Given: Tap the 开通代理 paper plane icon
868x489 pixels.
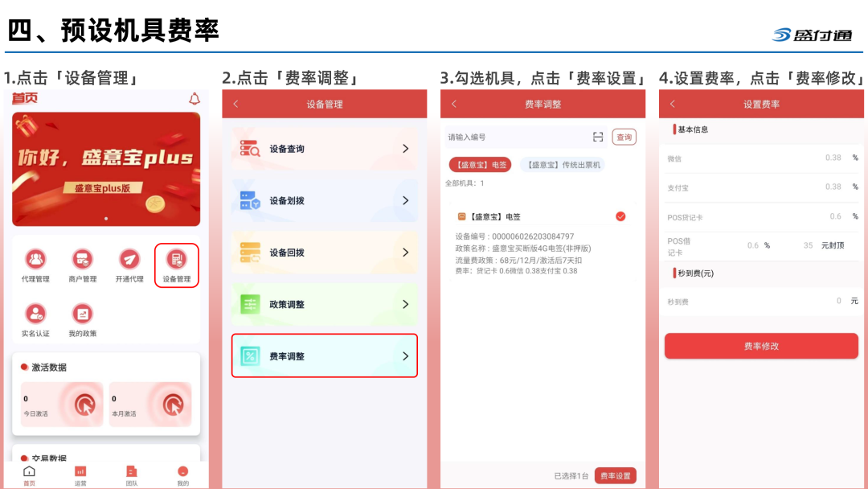Looking at the screenshot, I should coord(129,259).
